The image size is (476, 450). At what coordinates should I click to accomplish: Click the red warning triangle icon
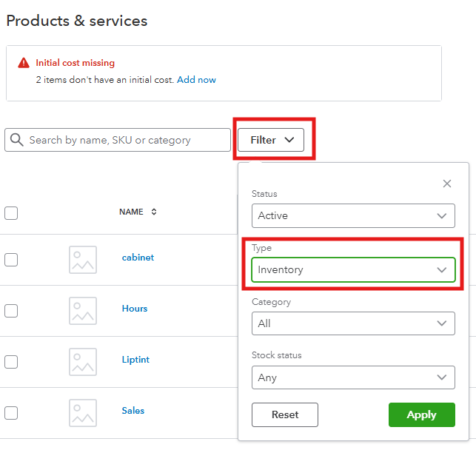point(24,63)
